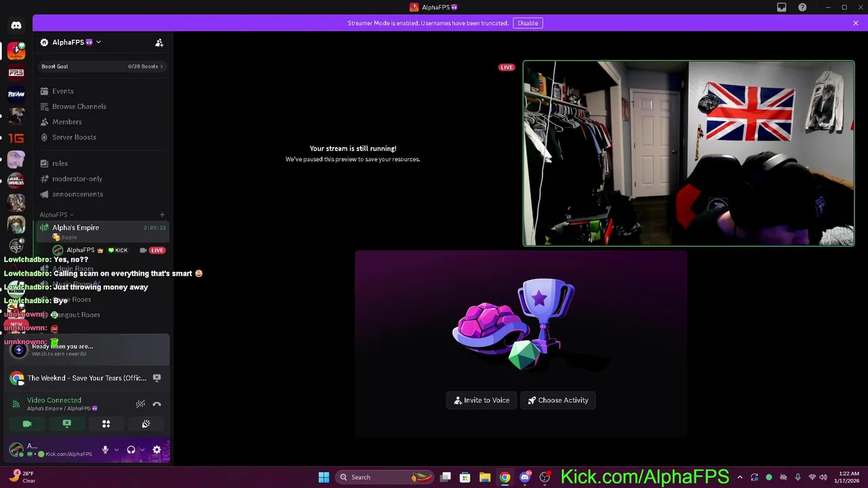868x488 pixels.
Task: Open the Windows Start menu
Action: (x=323, y=477)
